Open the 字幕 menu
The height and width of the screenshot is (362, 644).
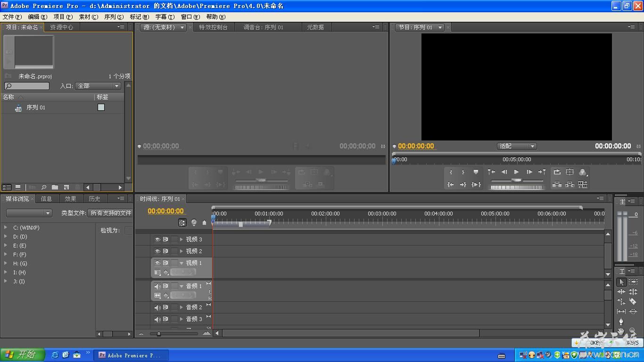165,16
